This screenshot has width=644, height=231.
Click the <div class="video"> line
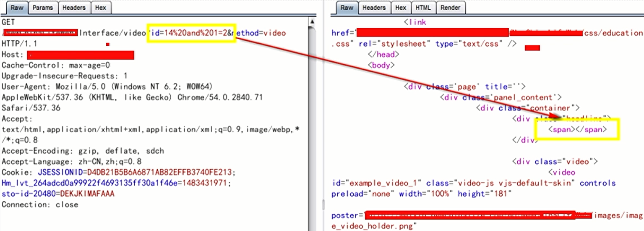(555, 161)
